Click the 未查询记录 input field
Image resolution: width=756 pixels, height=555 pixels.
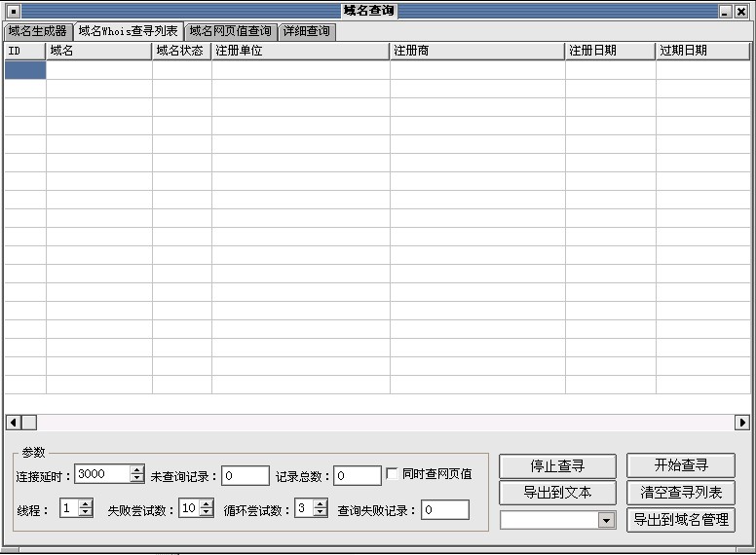(x=245, y=475)
